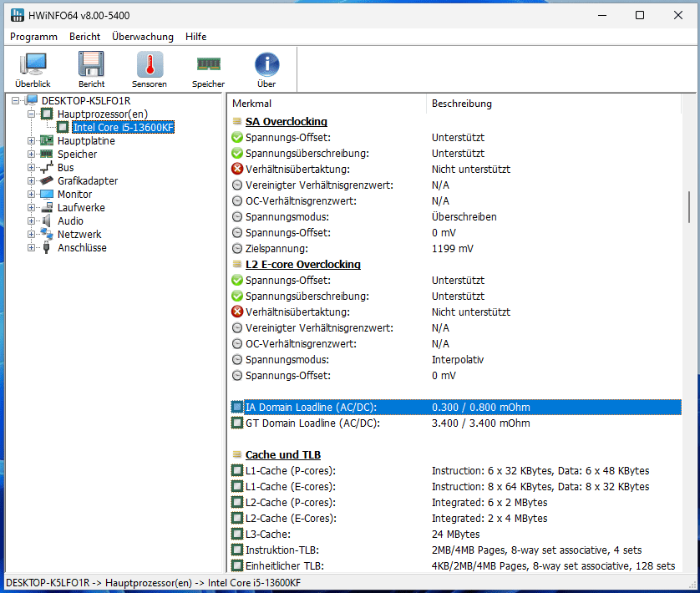This screenshot has height=593, width=700.
Task: Click the L3-Cache chip icon
Action: tap(237, 534)
